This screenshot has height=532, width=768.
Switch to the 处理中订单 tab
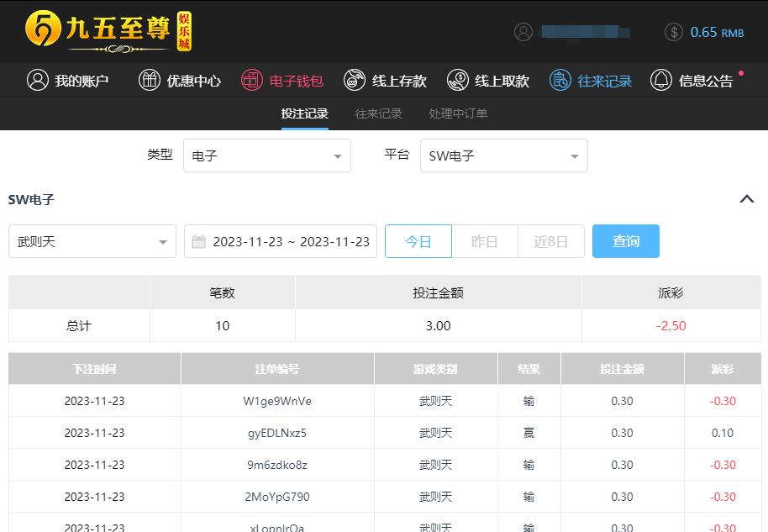tap(458, 113)
